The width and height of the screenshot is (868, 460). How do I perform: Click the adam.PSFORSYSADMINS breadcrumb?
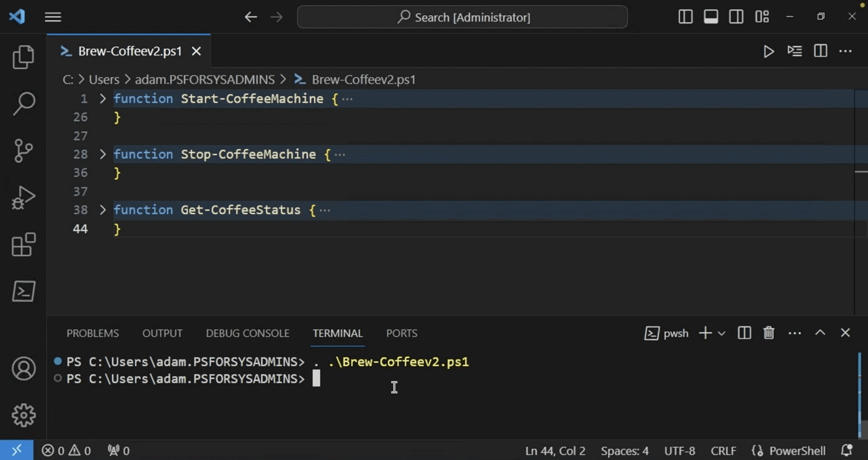coord(205,80)
